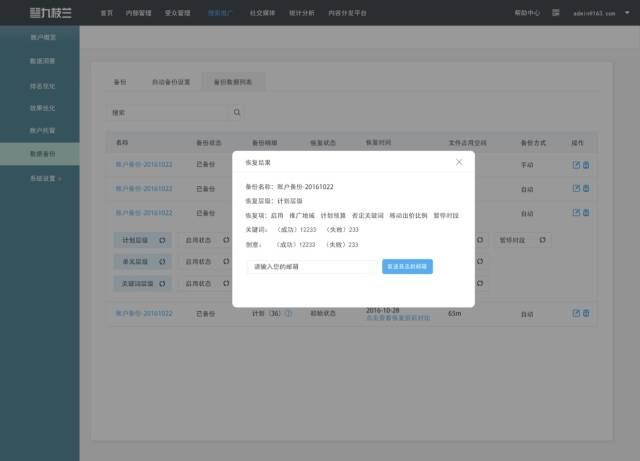Open the 备份 tab
Image resolution: width=640 pixels, height=461 pixels.
point(120,82)
